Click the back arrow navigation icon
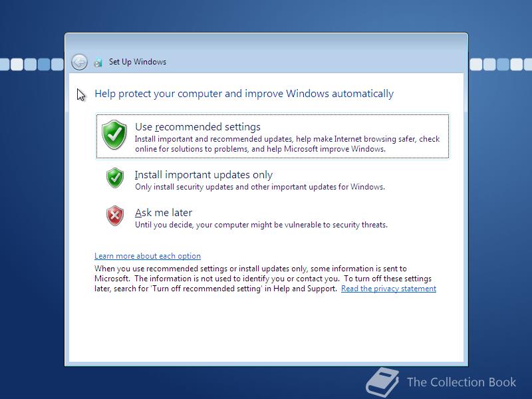Viewport: 532px width, 399px height. 80,61
